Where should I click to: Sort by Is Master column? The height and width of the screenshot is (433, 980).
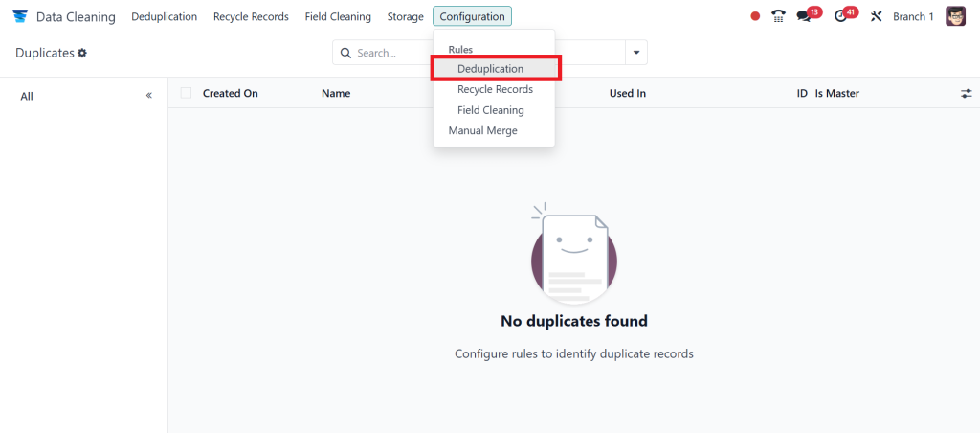836,93
